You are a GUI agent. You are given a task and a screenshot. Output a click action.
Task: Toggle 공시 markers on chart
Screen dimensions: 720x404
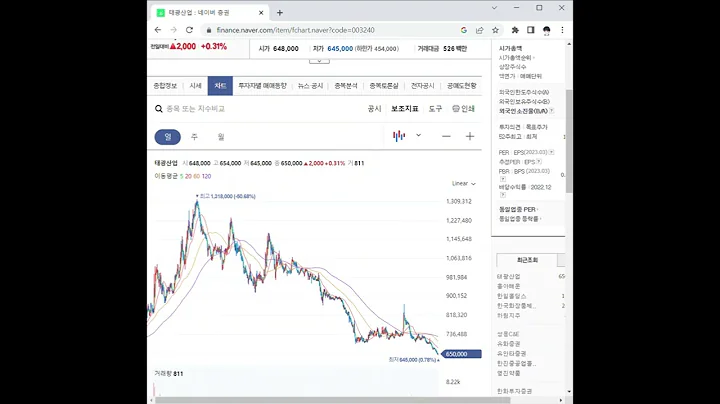pyautogui.click(x=374, y=109)
